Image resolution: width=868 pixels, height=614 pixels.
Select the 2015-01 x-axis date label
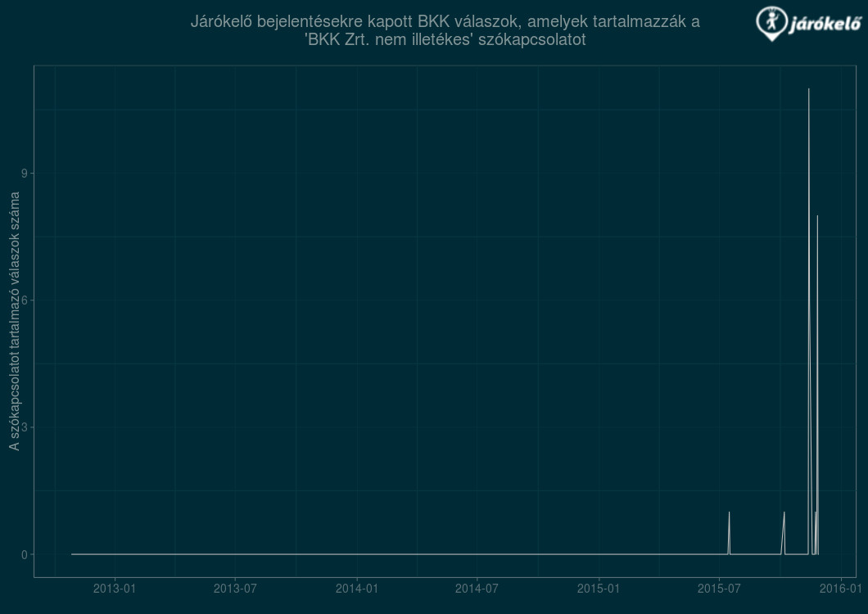599,589
